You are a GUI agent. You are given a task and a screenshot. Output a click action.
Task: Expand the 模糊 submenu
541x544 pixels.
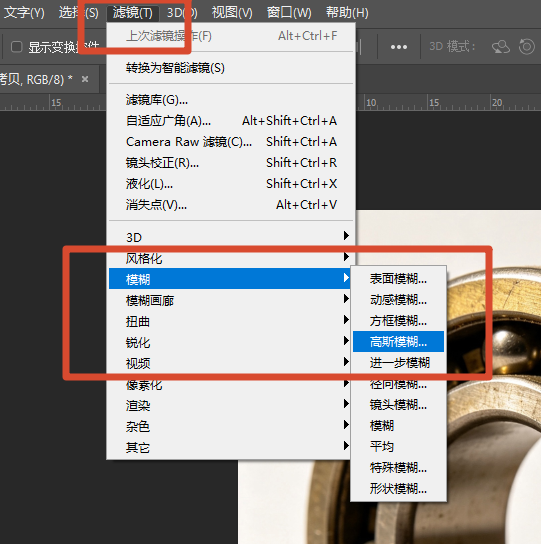(x=229, y=279)
